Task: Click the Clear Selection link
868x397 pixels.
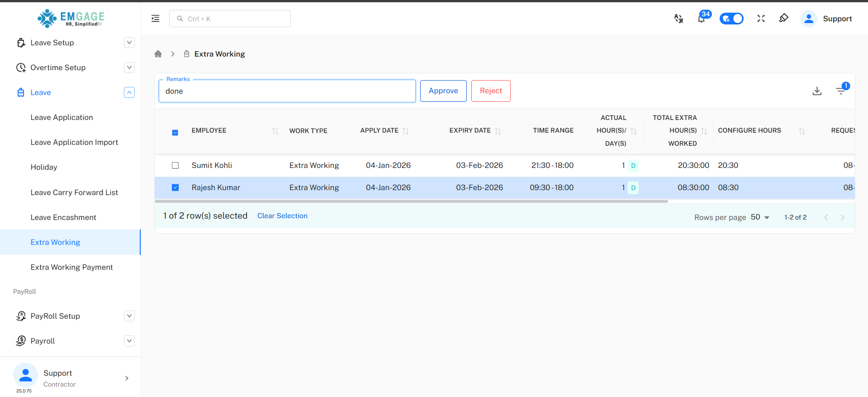Action: click(x=282, y=216)
